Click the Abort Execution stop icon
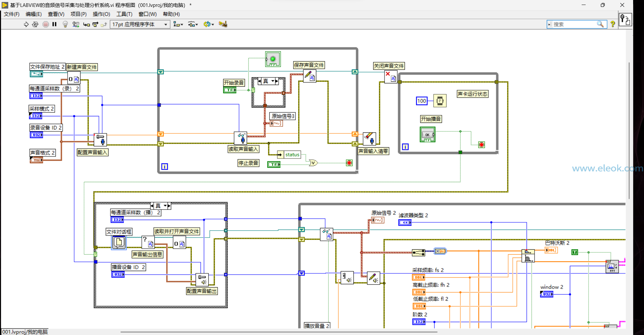This screenshot has height=335, width=644. 46,24
